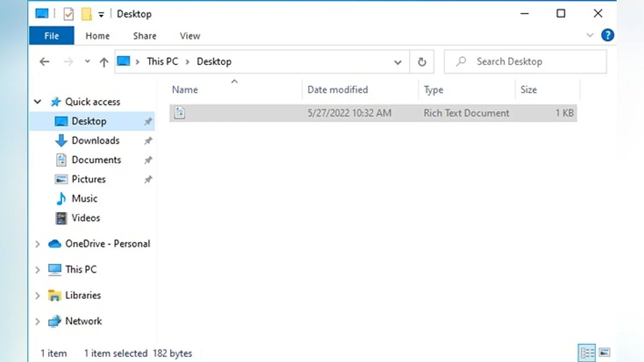The image size is (644, 362).
Task: Open the address bar history dropdown
Action: (x=398, y=62)
